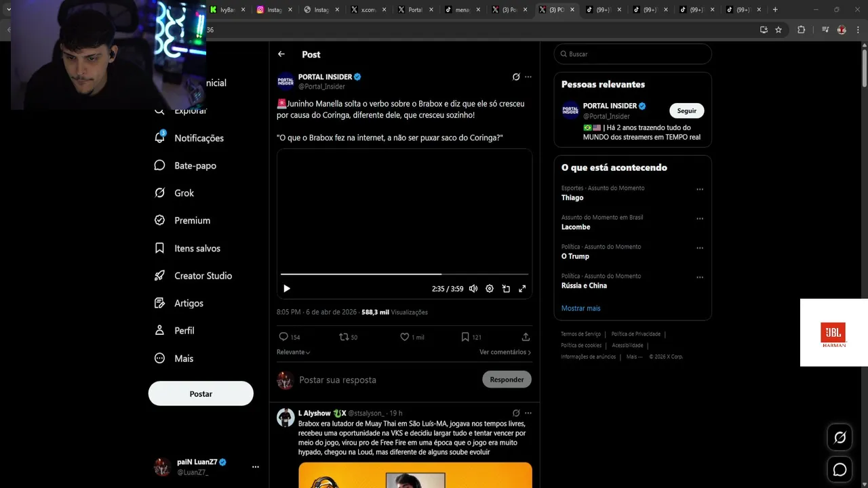Follow Portal Insider with Seguir button
The height and width of the screenshot is (488, 868).
point(687,110)
